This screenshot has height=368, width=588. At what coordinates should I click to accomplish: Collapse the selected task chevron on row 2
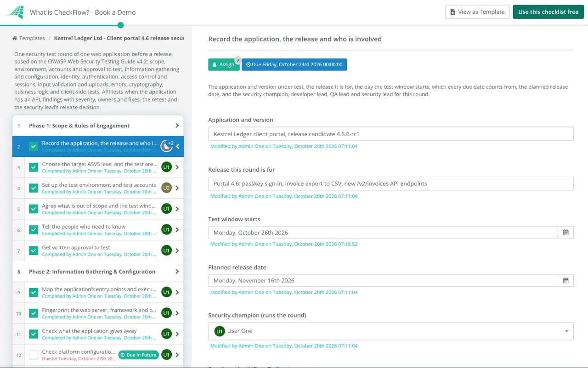178,146
